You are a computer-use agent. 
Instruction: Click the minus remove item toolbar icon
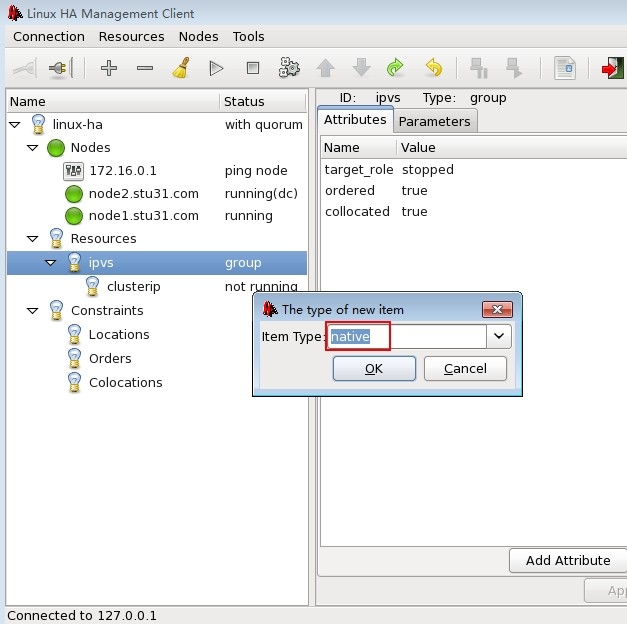(x=145, y=68)
